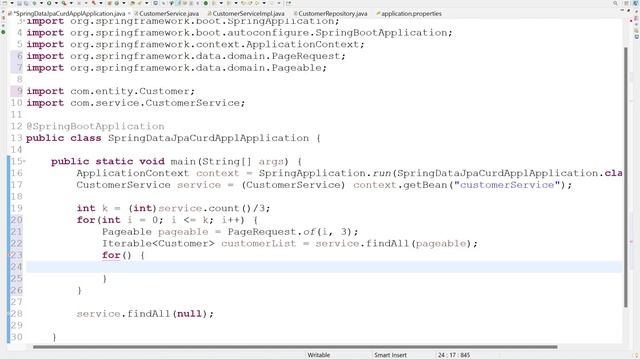This screenshot has height=360, width=640.
Task: Click line number 21 in the gutter
Action: [16, 232]
